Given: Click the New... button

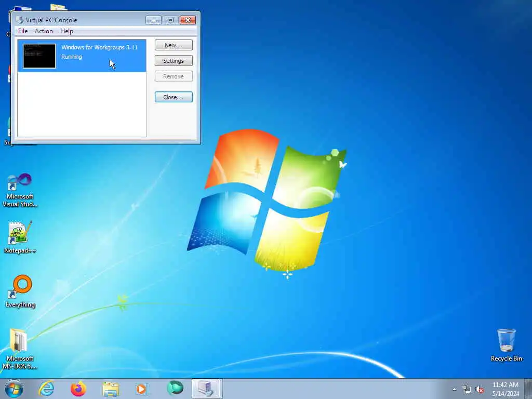Looking at the screenshot, I should coord(174,45).
